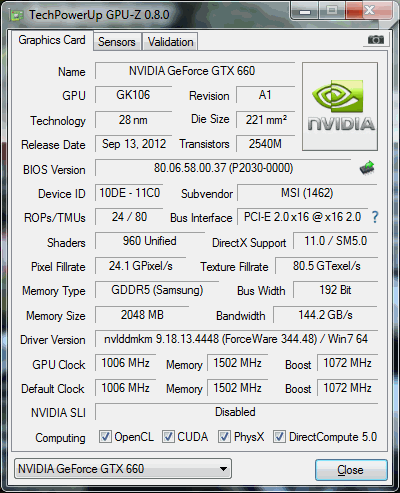The image size is (400, 493).
Task: Switch to the Validation tab
Action: click(170, 42)
